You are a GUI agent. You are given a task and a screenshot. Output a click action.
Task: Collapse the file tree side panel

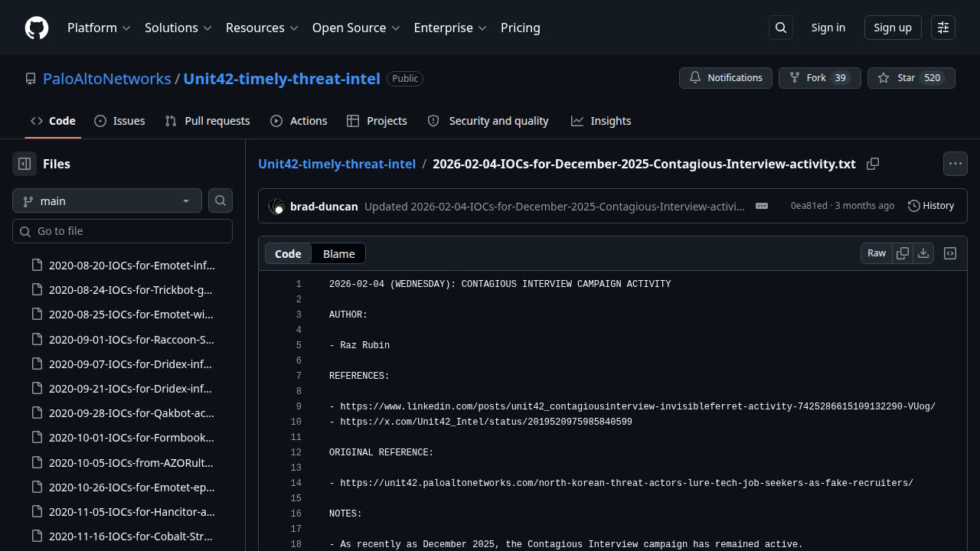24,164
